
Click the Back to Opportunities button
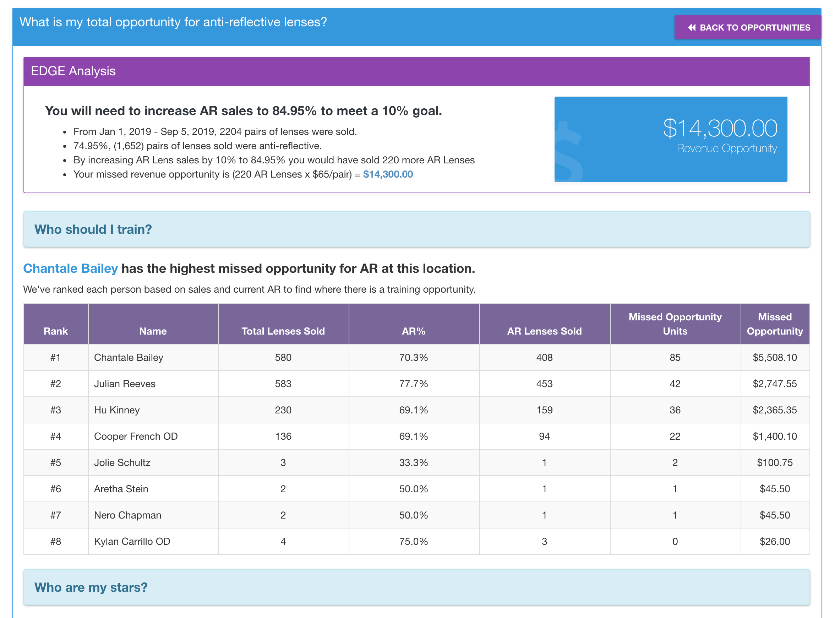(x=747, y=27)
